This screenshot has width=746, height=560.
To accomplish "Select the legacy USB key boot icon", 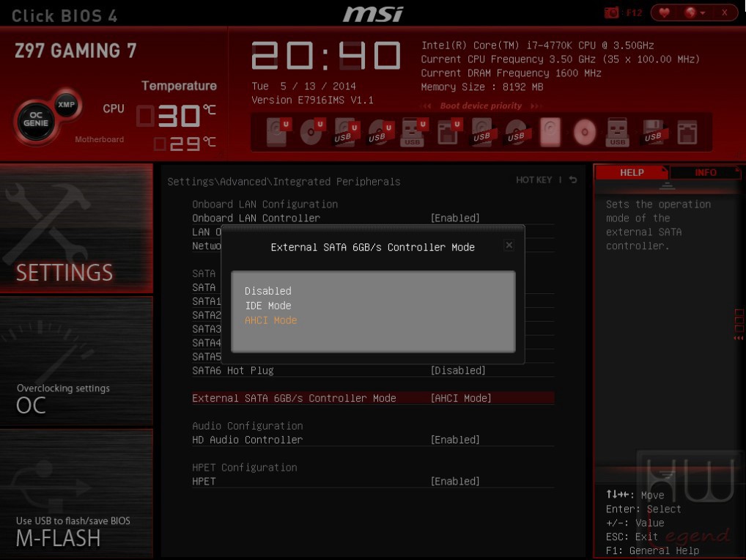I will (x=618, y=132).
